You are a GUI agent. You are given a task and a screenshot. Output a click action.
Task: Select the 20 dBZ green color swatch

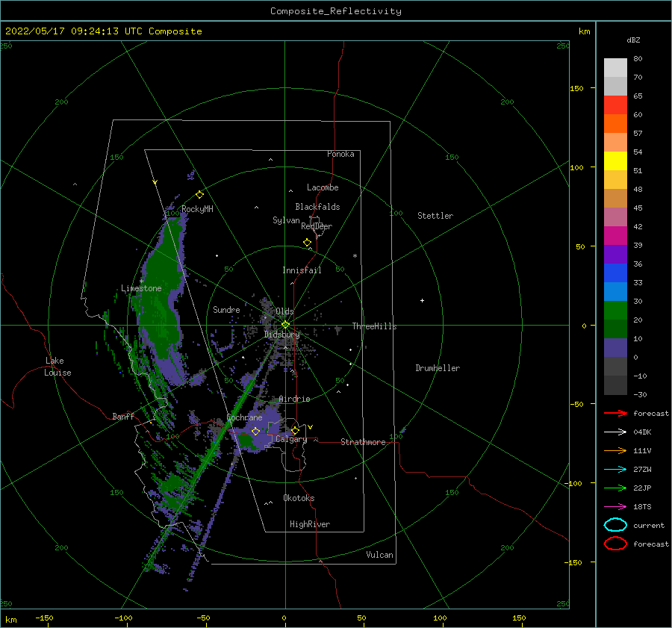(615, 311)
